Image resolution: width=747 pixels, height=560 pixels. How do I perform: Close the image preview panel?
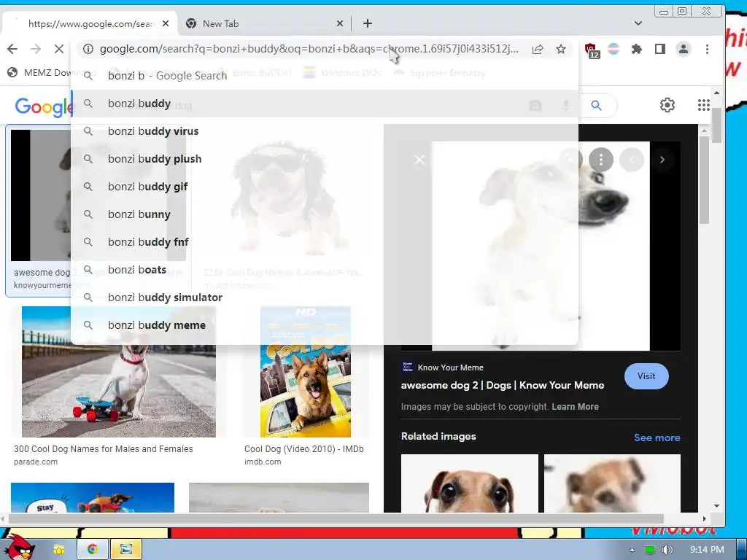[x=419, y=160]
